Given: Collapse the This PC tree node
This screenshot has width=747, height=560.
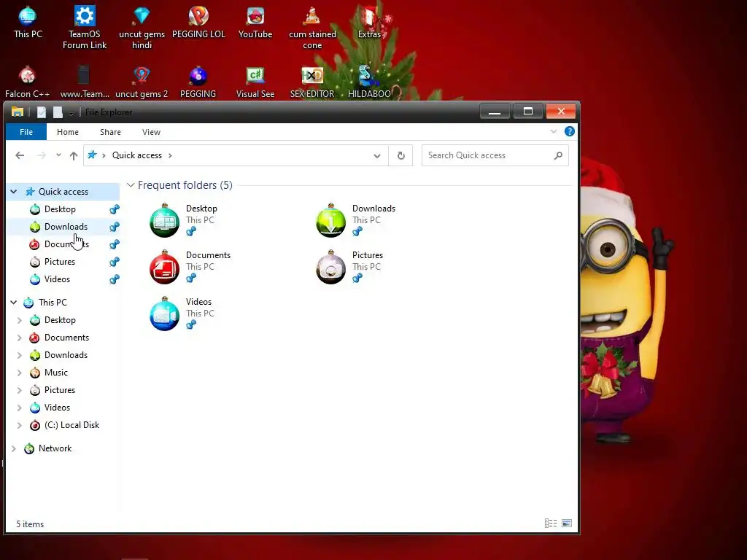Looking at the screenshot, I should pos(14,303).
